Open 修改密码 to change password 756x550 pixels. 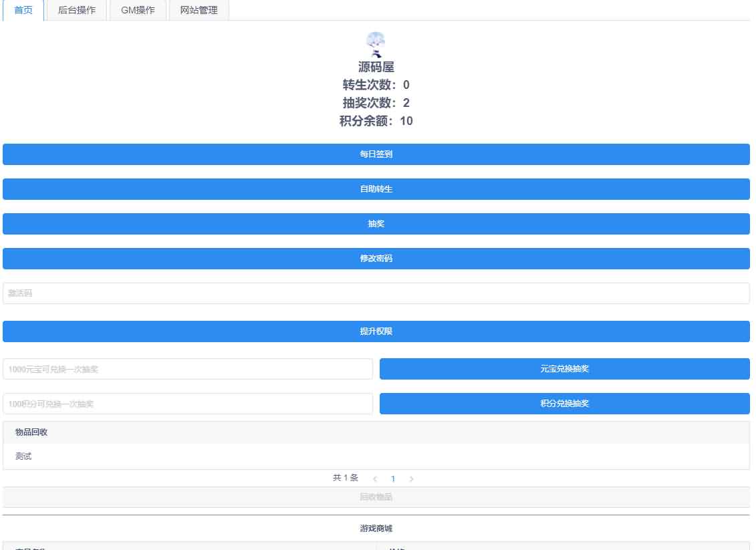point(376,259)
